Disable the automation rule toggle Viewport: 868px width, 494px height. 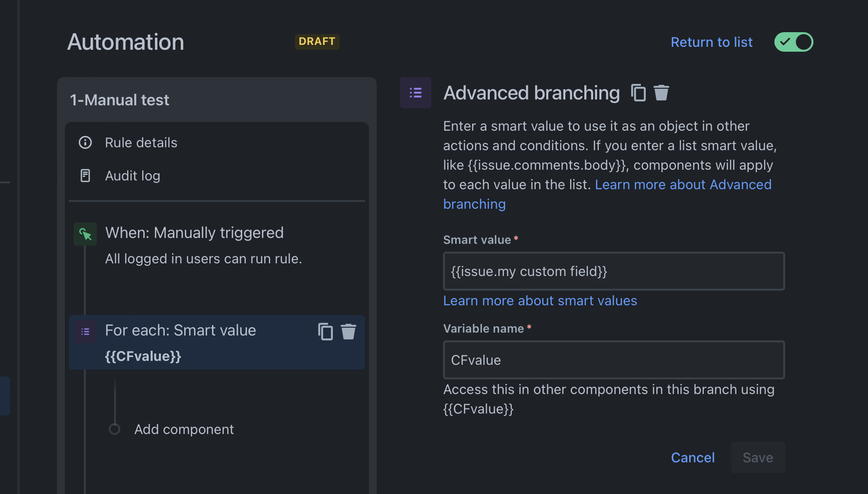[x=793, y=42]
